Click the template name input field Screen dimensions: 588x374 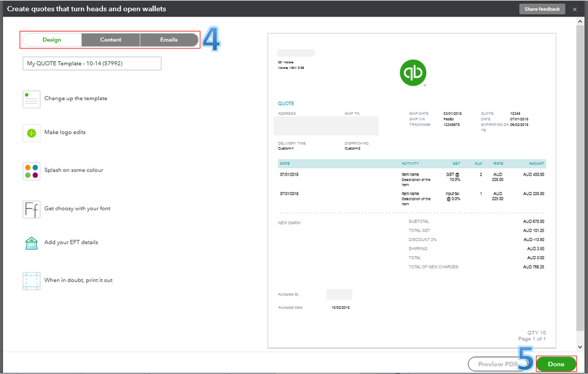click(x=92, y=64)
